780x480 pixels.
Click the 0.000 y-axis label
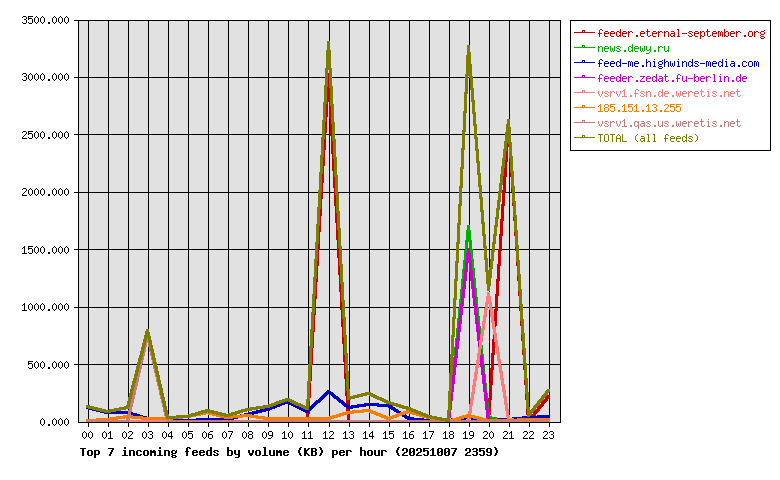[54, 422]
